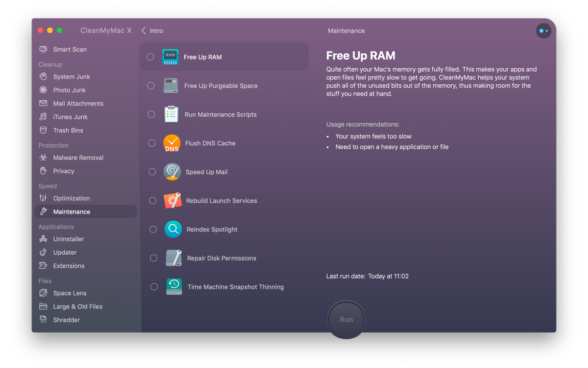Click the Intro back link text
Viewport: 588px width, 368px height.
tap(156, 31)
